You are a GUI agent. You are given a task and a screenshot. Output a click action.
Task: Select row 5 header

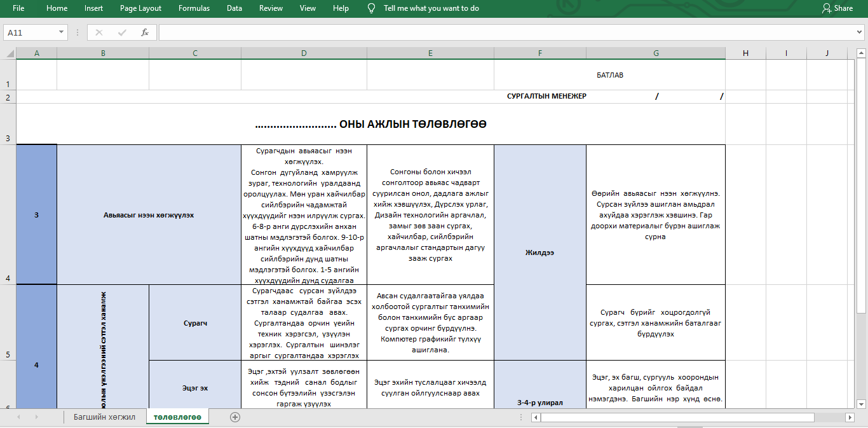(x=8, y=322)
